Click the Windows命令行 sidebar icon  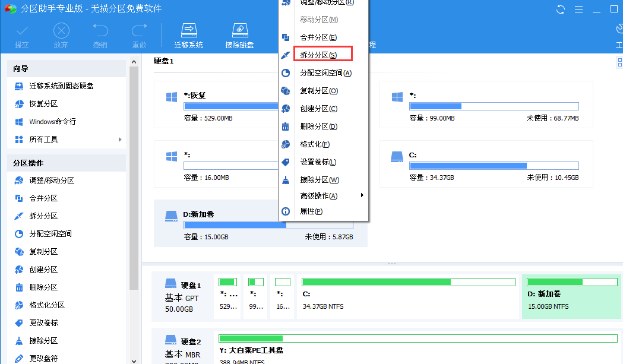point(19,122)
